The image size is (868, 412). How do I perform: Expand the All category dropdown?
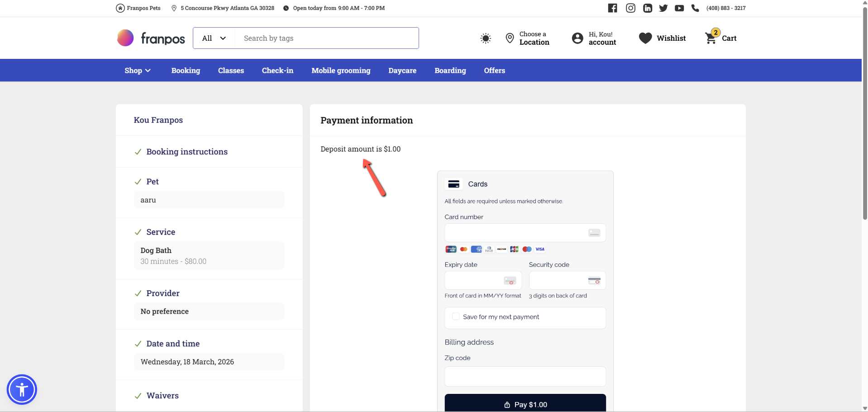214,38
